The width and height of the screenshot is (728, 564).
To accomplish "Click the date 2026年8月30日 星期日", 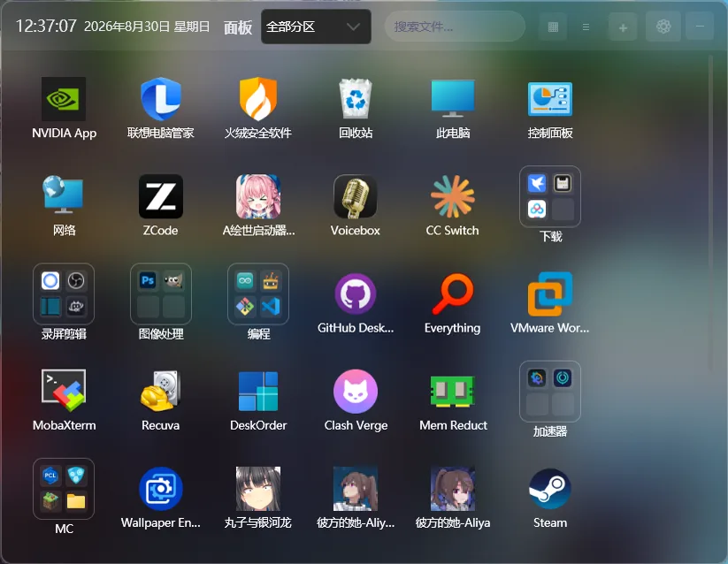I will click(147, 27).
